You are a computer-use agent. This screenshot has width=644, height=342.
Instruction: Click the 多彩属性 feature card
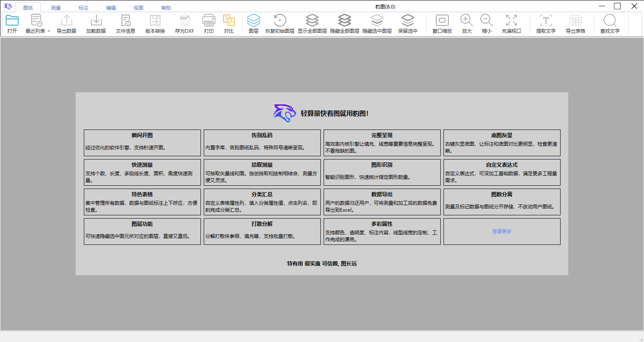(x=382, y=232)
